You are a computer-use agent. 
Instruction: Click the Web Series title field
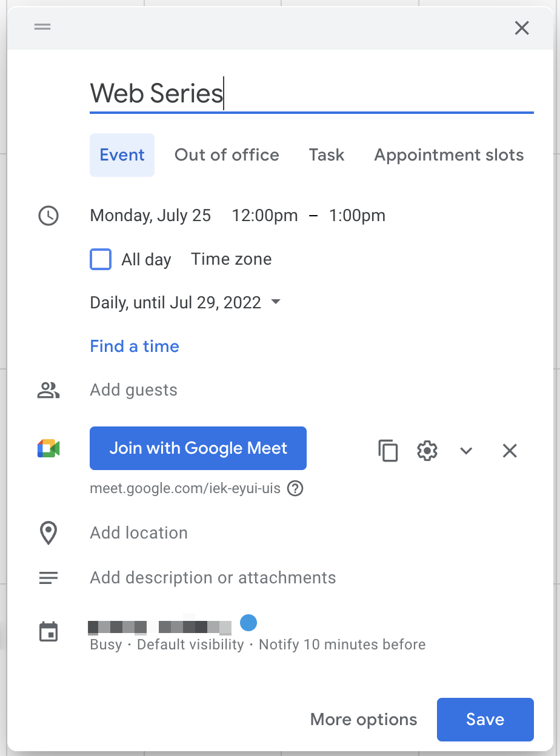(312, 93)
